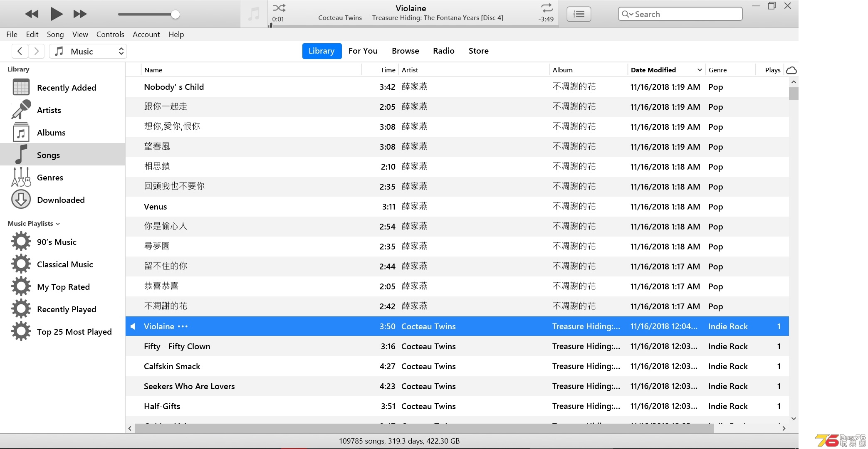Image resolution: width=868 pixels, height=449 pixels.
Task: Toggle shuffle mode icon
Action: pos(279,8)
